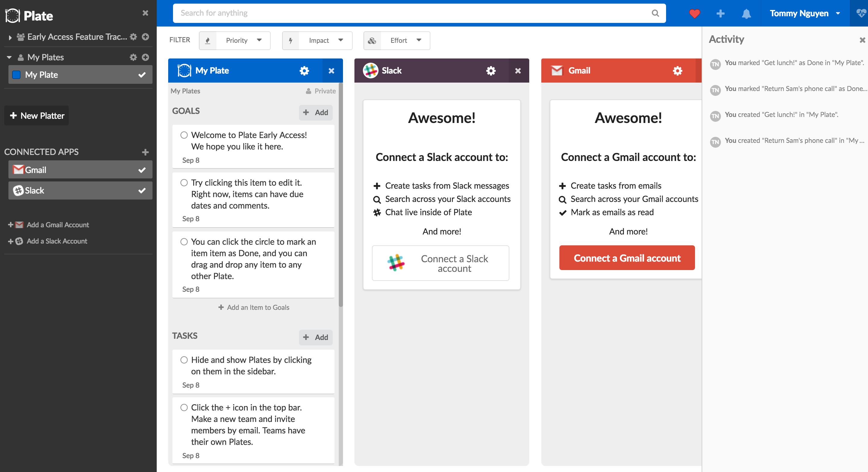
Task: Click the New Platter button
Action: (37, 115)
